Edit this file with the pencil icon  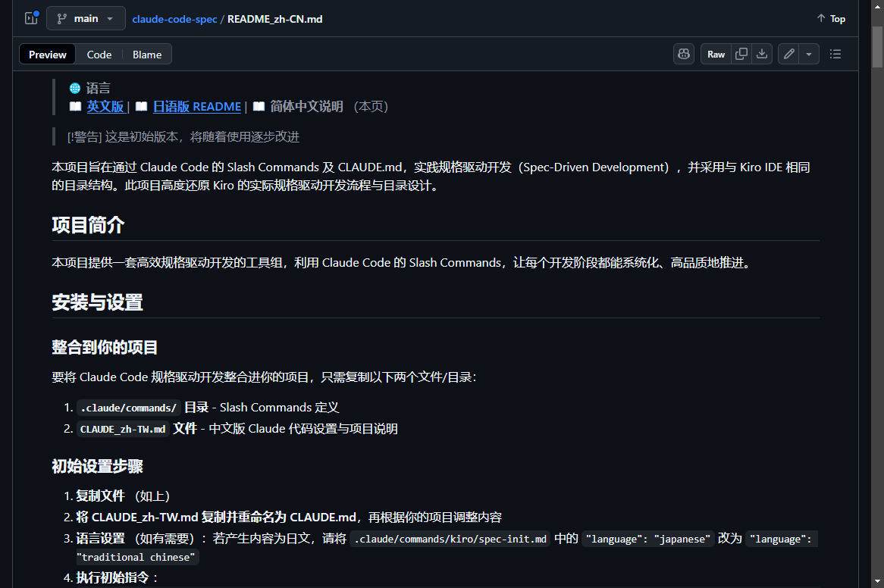coord(788,54)
